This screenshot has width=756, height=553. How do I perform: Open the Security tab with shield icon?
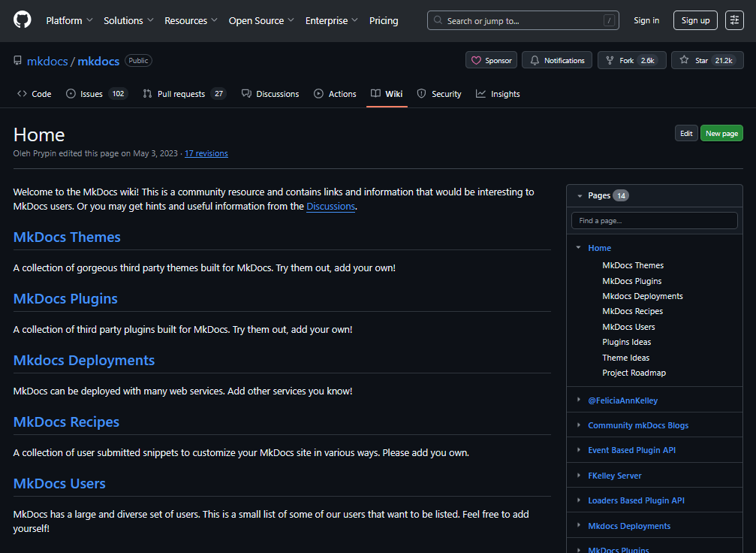pos(439,94)
